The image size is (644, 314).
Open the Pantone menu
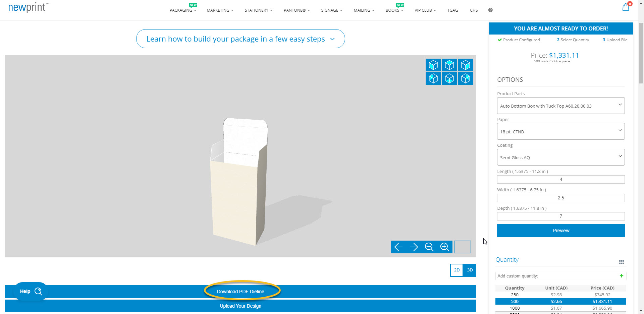(297, 10)
